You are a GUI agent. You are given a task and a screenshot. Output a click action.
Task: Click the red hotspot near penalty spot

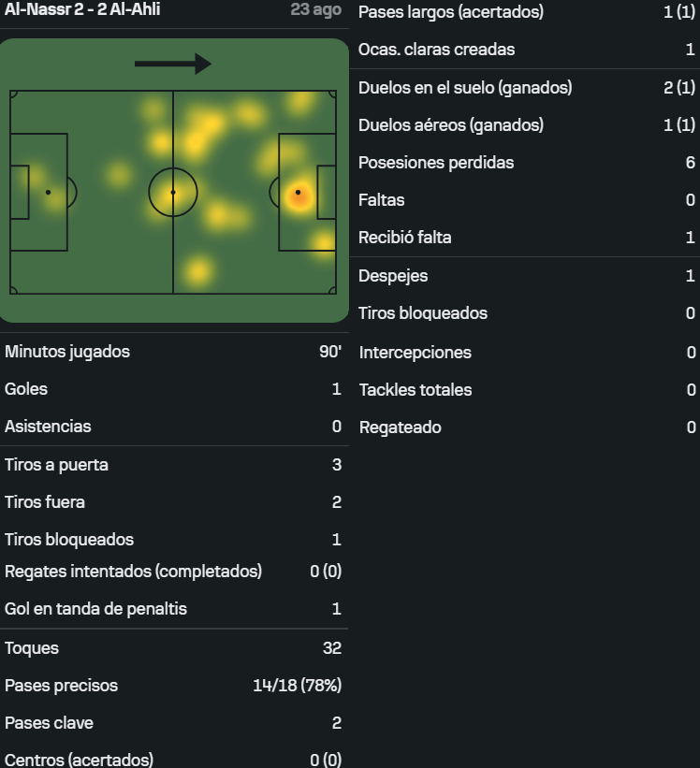pyautogui.click(x=299, y=194)
